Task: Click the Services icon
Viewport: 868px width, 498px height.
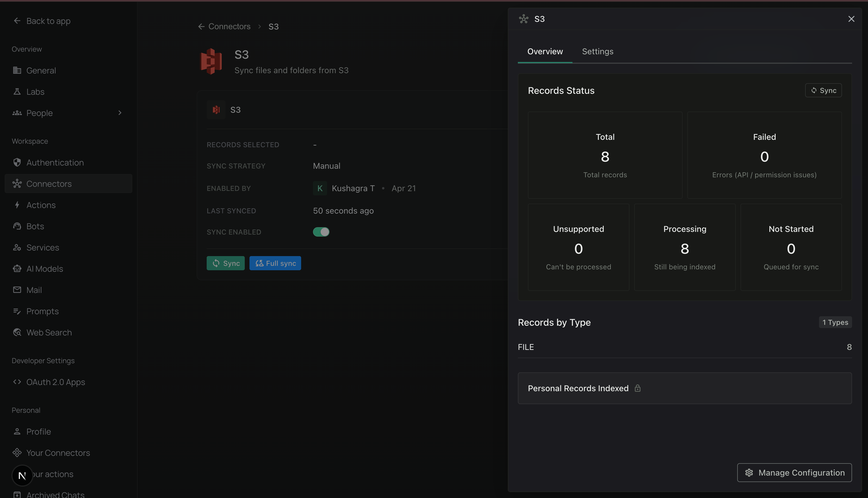Action: coord(17,247)
